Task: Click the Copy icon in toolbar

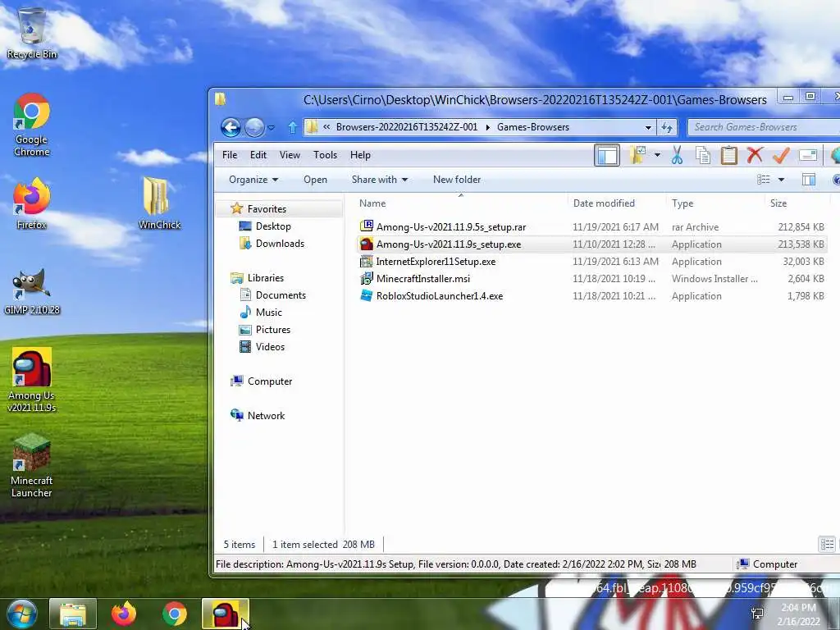Action: [x=703, y=155]
